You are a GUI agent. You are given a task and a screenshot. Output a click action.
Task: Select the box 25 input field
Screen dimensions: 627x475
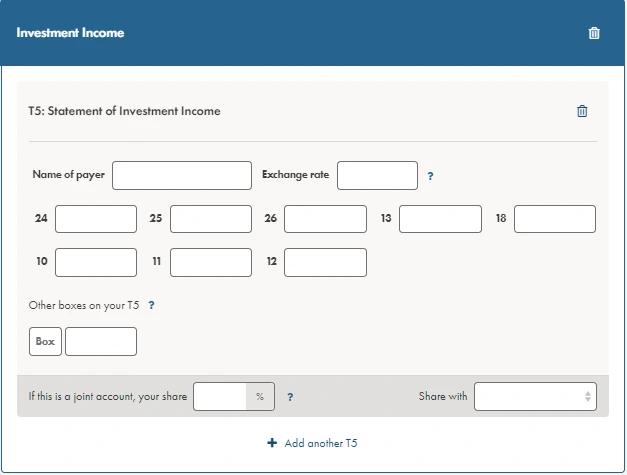211,219
